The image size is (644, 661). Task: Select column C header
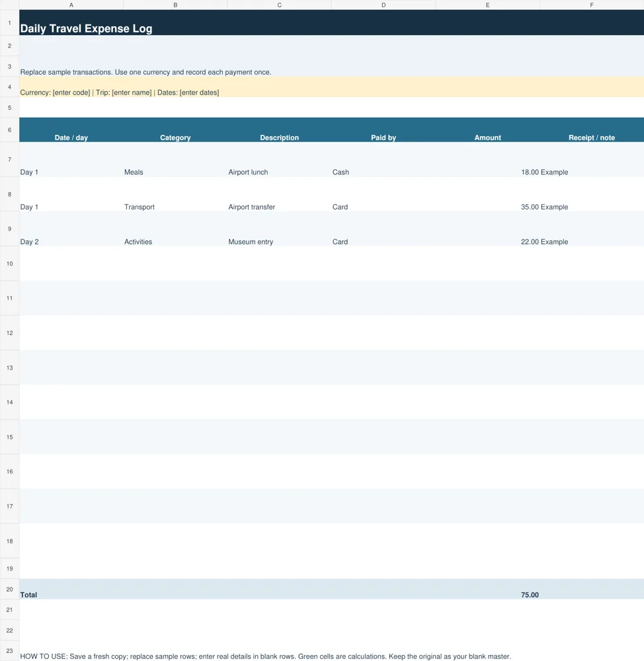[280, 5]
